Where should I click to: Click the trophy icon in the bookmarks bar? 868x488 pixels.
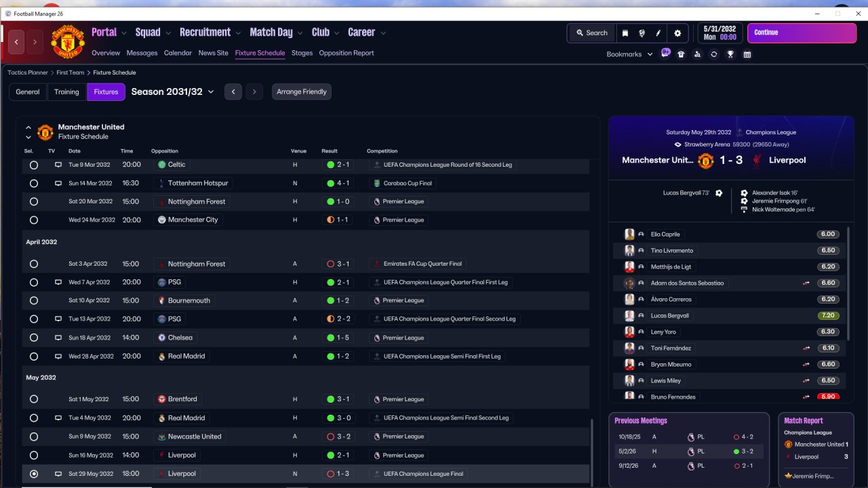[x=730, y=54]
